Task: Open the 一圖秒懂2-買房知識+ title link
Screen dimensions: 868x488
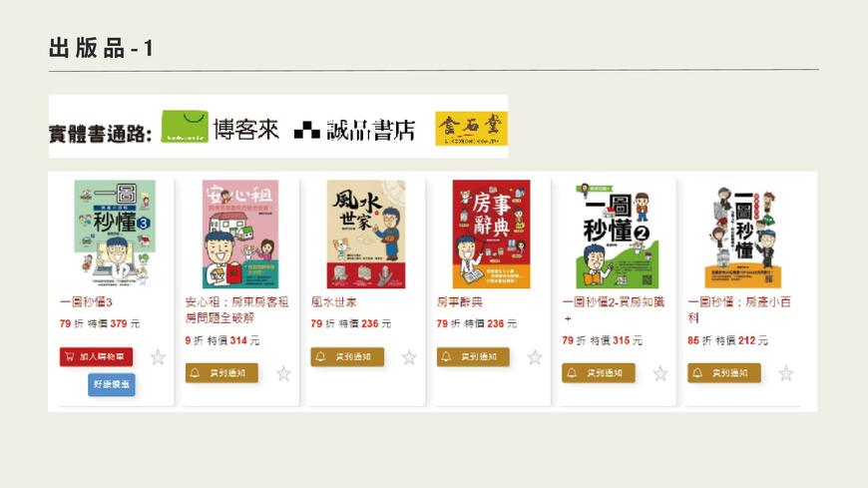Action: (x=614, y=309)
